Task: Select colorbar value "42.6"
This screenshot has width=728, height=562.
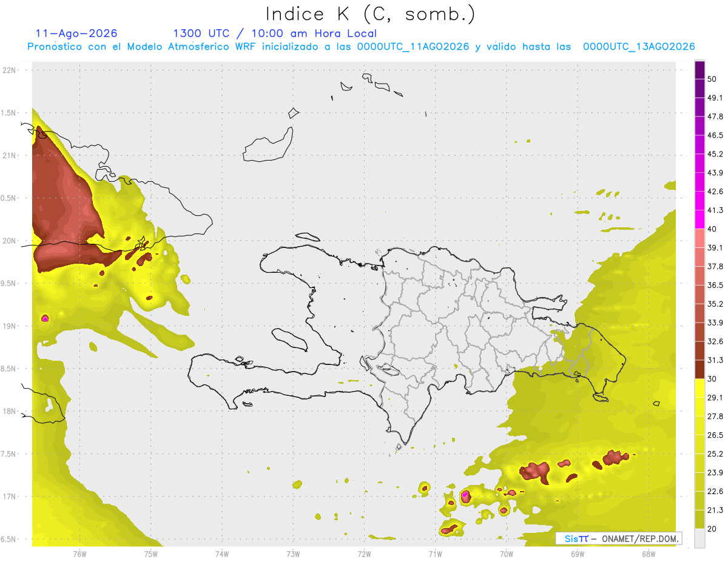Action: [715, 192]
